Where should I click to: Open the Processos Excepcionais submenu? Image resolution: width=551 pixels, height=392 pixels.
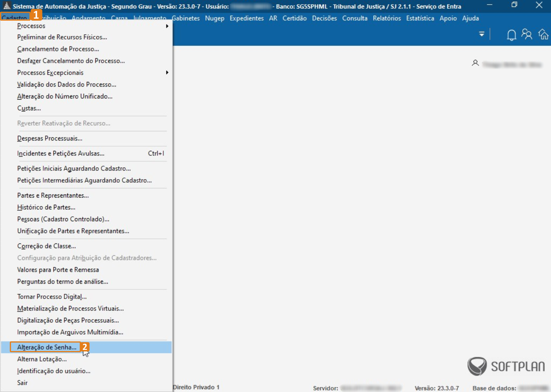(86, 72)
